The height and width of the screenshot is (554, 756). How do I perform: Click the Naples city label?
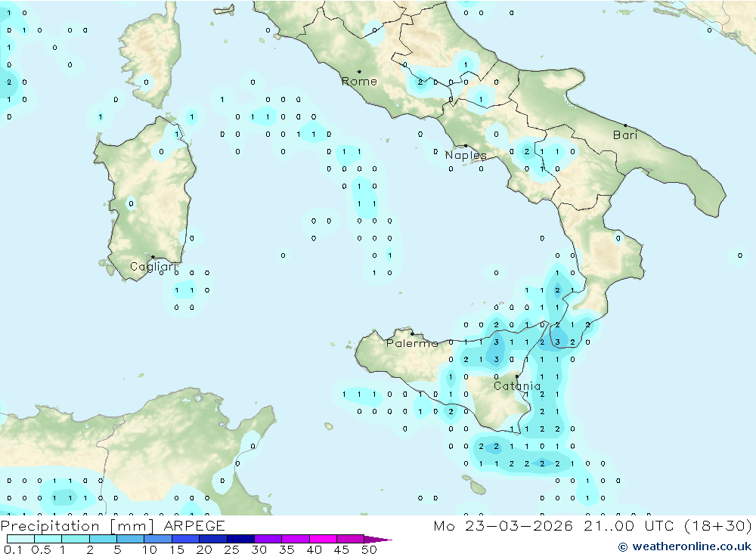pos(466,155)
